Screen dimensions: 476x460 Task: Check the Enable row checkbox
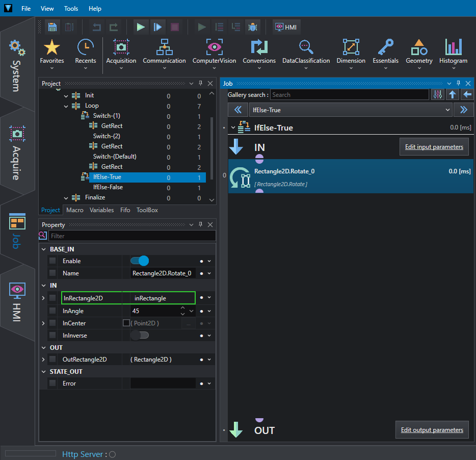(52, 261)
